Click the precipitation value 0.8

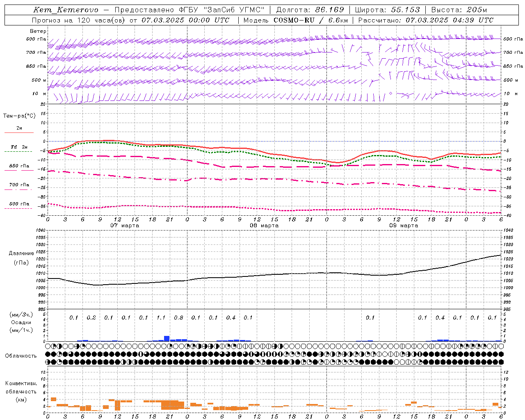[x=178, y=317]
